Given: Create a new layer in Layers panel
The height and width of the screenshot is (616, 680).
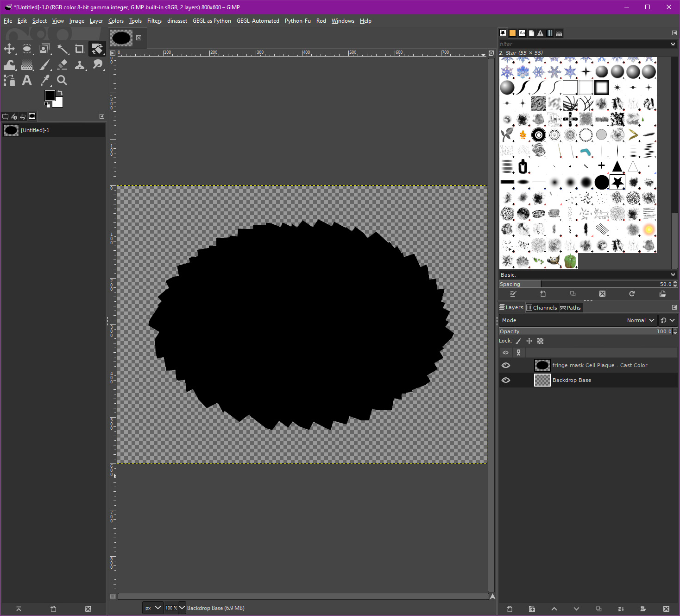Looking at the screenshot, I should (510, 609).
